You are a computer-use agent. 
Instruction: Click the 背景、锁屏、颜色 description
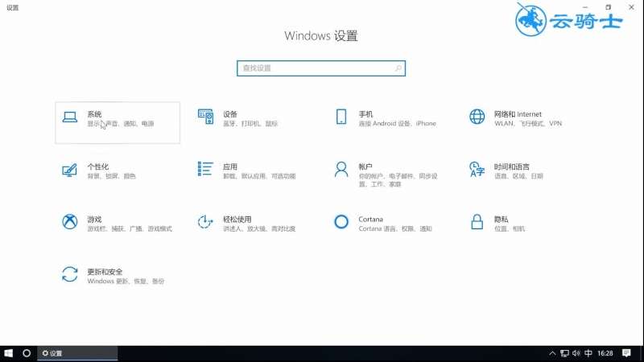click(x=111, y=176)
